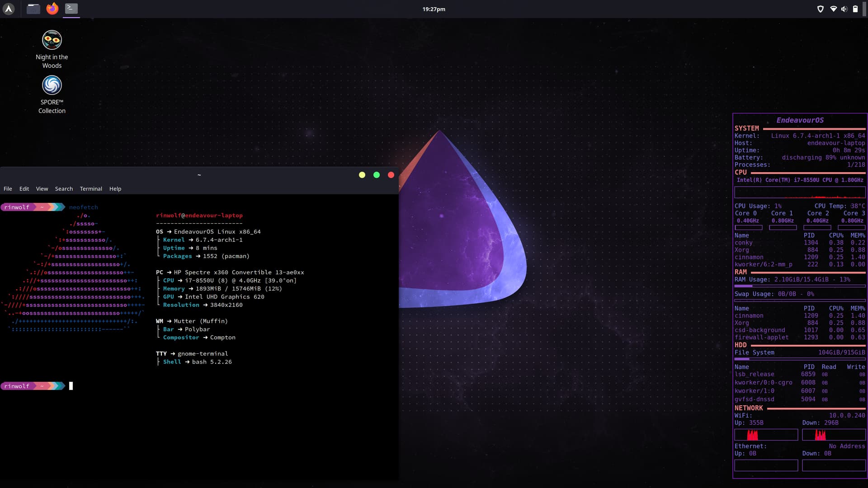Select the terminal icon in the top panel
The image size is (868, 488).
(71, 8)
